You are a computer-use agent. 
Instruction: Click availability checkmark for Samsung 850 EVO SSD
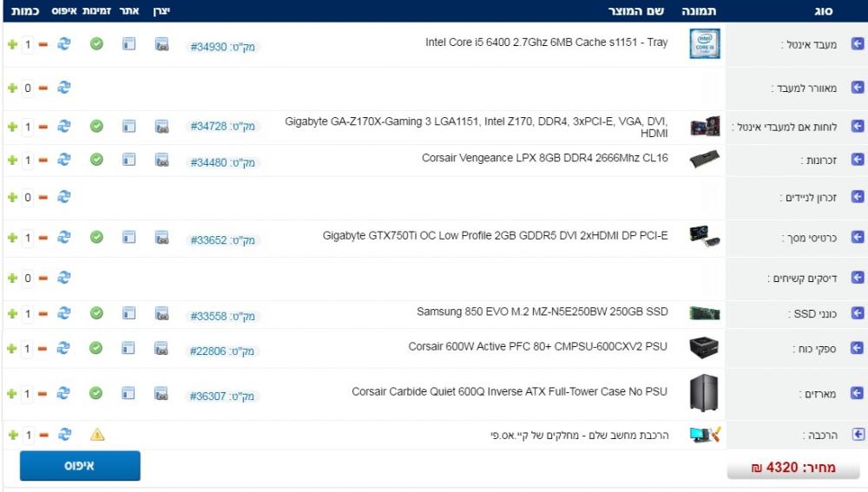96,313
